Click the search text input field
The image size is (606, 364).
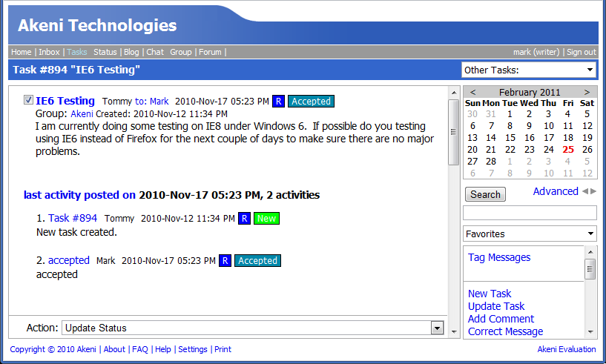529,213
